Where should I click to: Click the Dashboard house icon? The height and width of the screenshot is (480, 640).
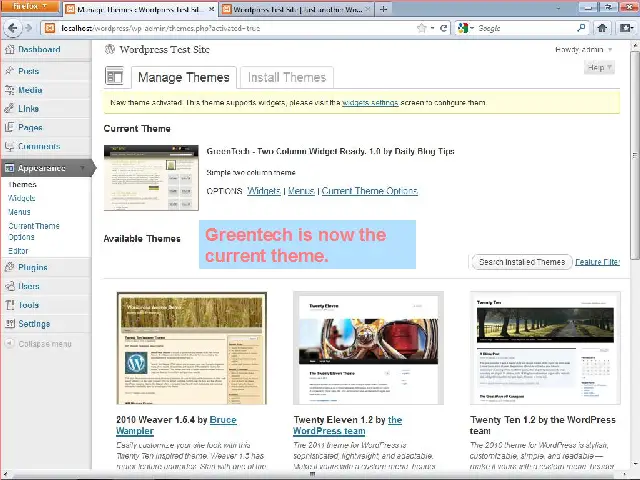click(x=10, y=49)
